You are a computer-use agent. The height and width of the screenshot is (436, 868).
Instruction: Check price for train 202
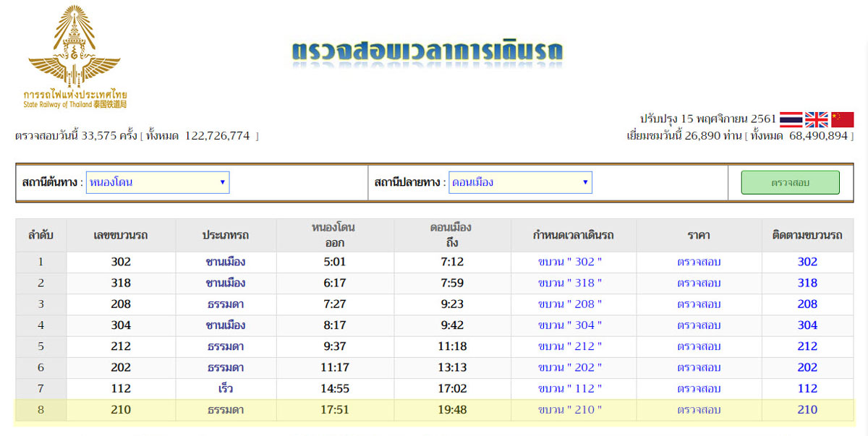[699, 367]
